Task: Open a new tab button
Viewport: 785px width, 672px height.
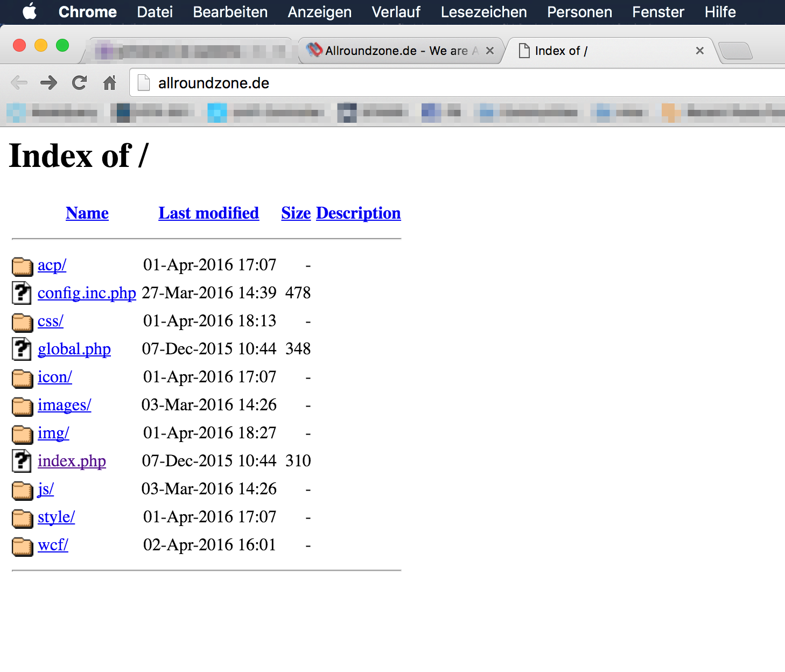Action: point(735,51)
